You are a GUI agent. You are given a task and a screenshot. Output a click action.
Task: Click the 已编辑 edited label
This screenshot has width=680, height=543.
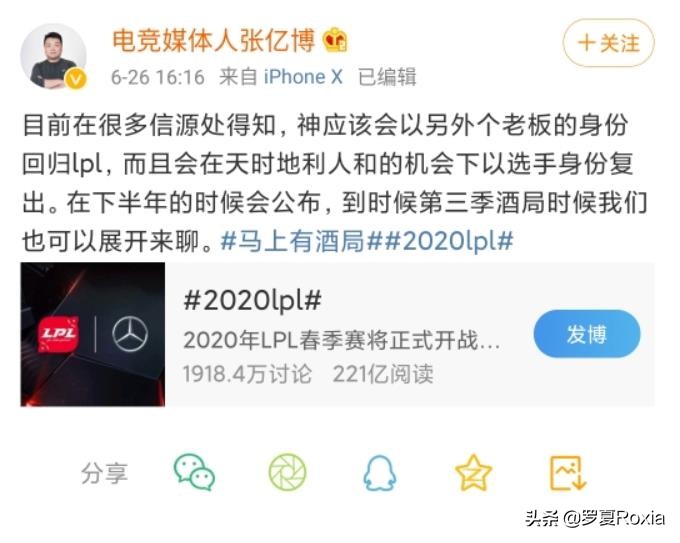point(387,77)
